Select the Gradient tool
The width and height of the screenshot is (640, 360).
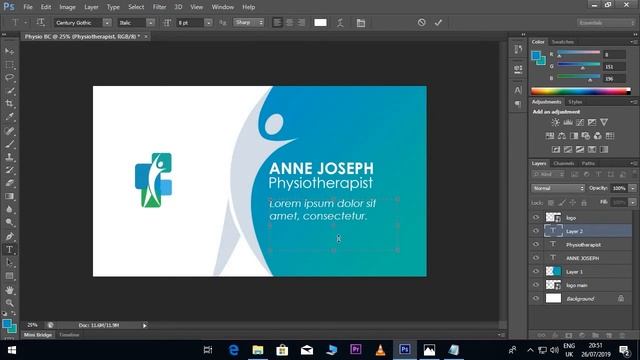pos(9,196)
